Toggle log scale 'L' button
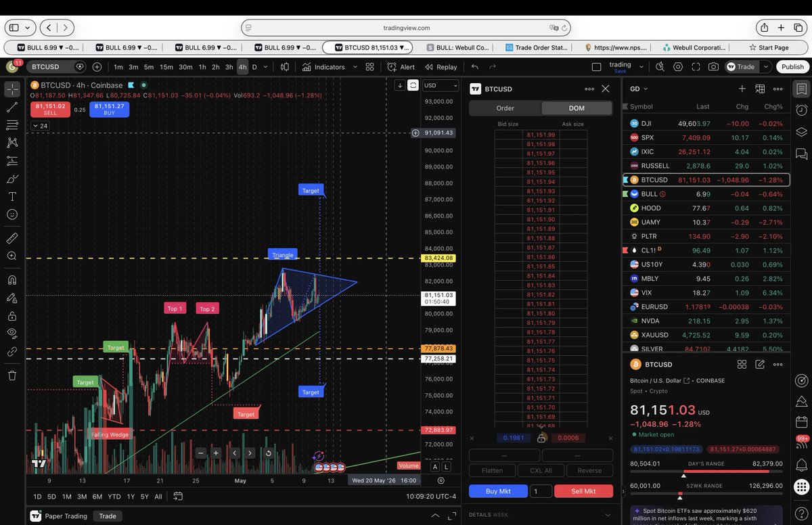Screen dimensions: 812x525 [x=446, y=467]
